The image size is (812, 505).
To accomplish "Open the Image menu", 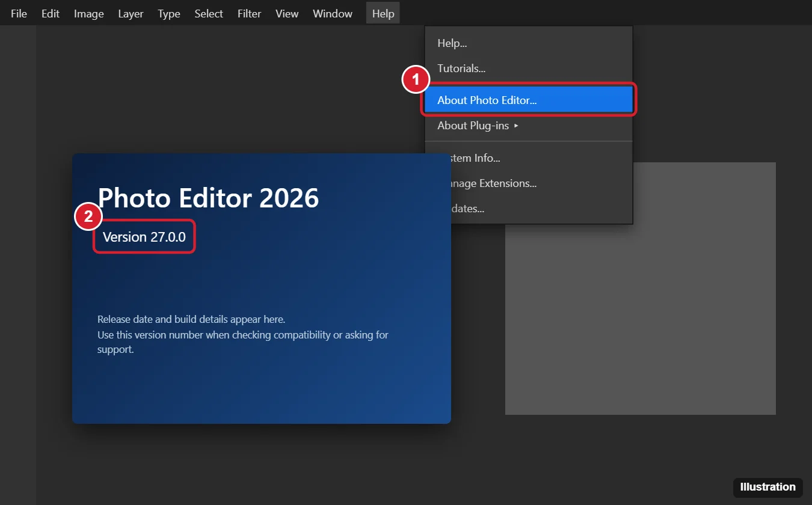I will pyautogui.click(x=89, y=13).
